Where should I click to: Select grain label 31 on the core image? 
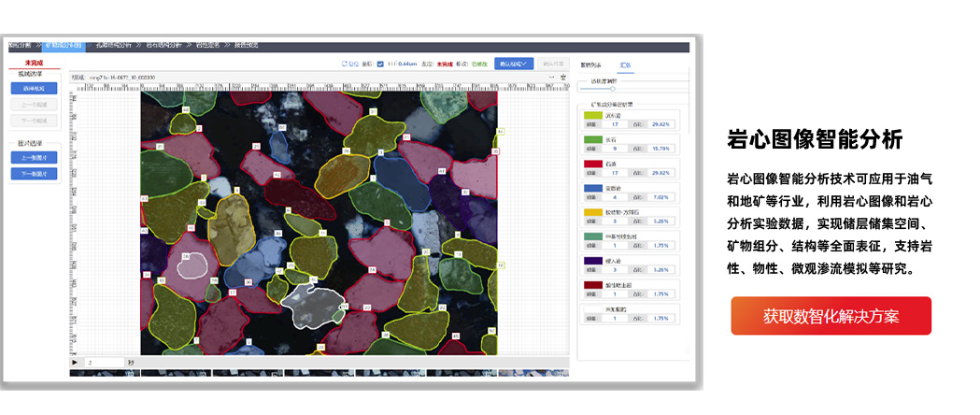point(373,112)
